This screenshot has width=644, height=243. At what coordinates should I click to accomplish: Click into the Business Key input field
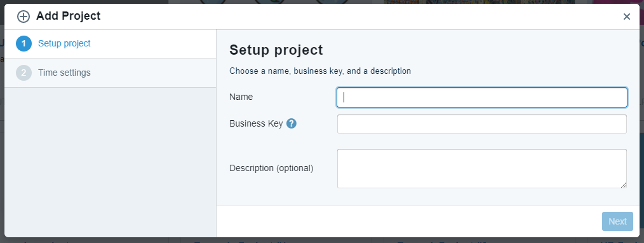482,124
